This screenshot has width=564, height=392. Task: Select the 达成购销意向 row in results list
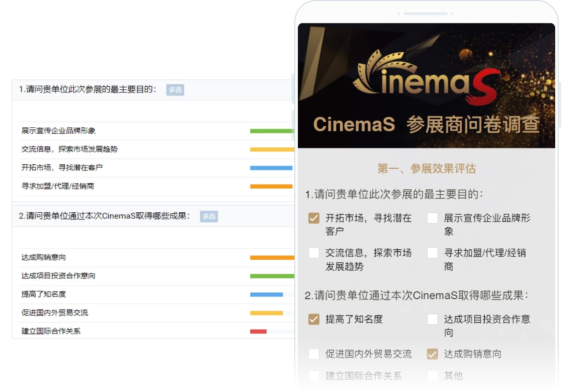tap(44, 257)
